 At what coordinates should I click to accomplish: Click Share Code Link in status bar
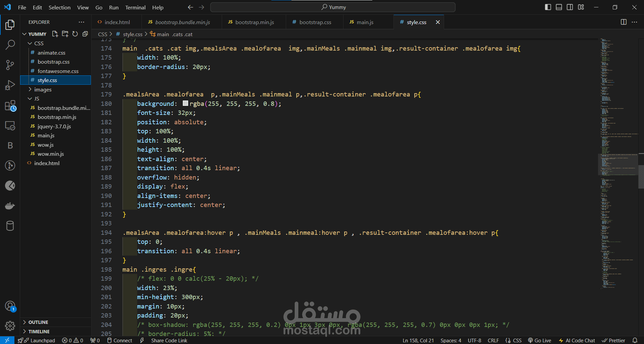169,340
